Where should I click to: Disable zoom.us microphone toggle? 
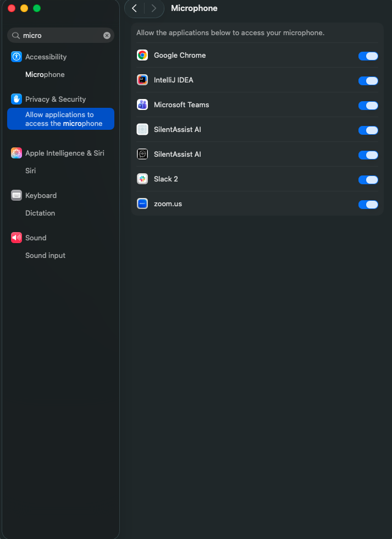tap(368, 205)
